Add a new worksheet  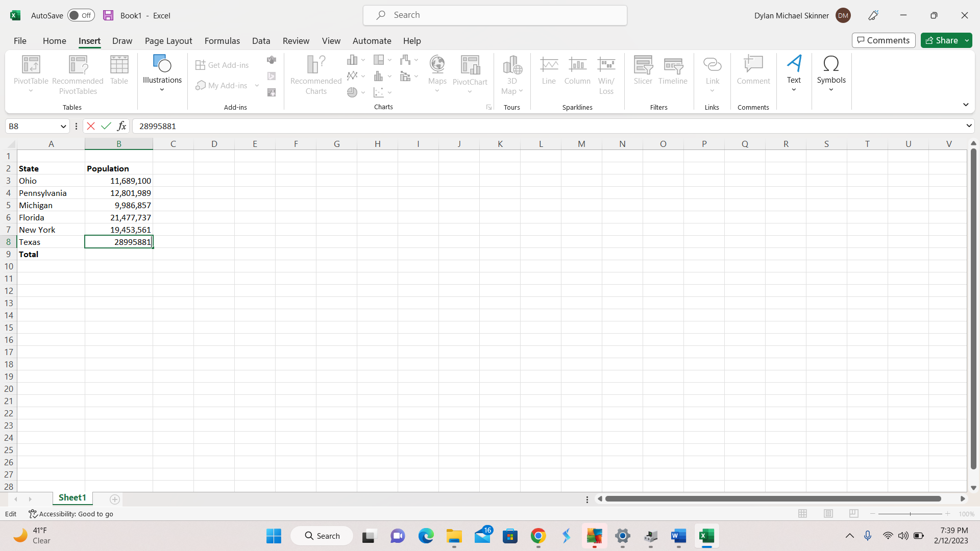(114, 499)
